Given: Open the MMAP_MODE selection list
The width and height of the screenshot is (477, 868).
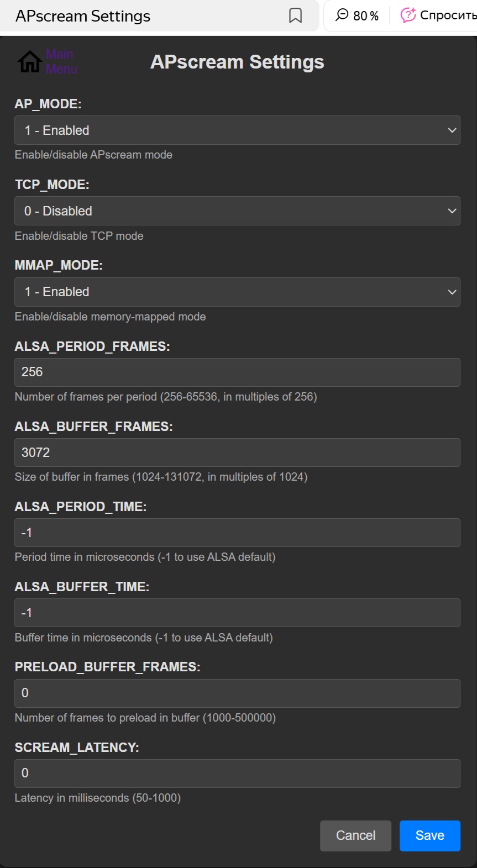Looking at the screenshot, I should pos(237,292).
